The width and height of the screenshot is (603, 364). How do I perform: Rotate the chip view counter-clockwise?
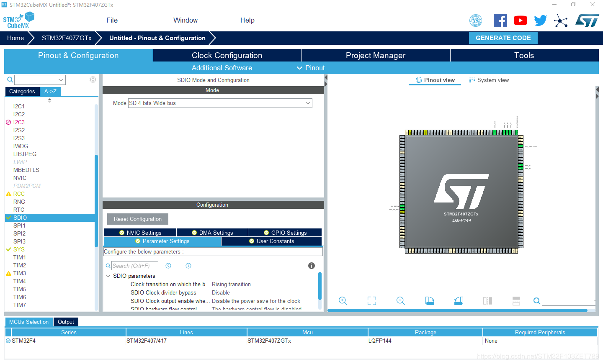tap(459, 301)
